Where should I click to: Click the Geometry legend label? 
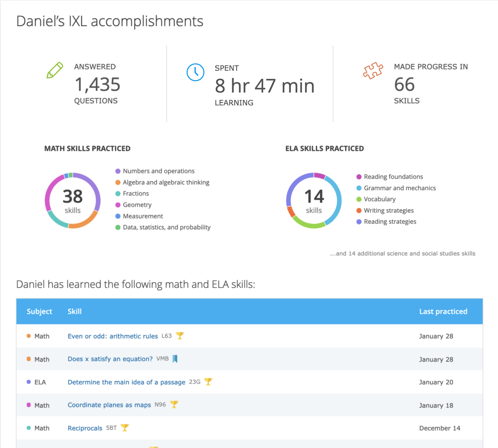point(137,205)
